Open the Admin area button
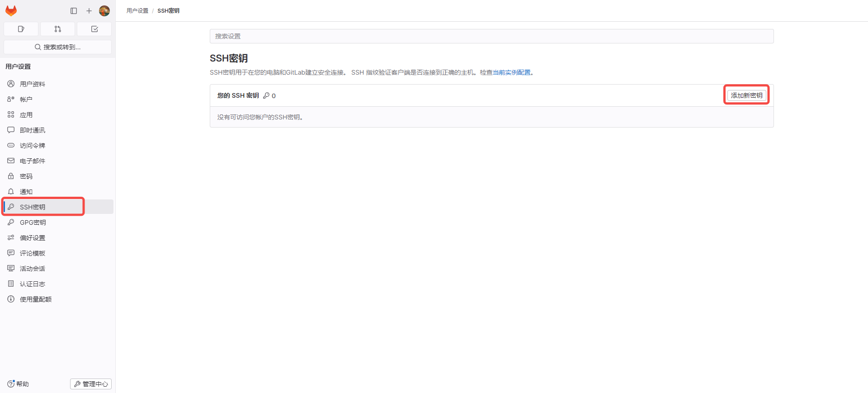The height and width of the screenshot is (393, 868). pos(91,384)
